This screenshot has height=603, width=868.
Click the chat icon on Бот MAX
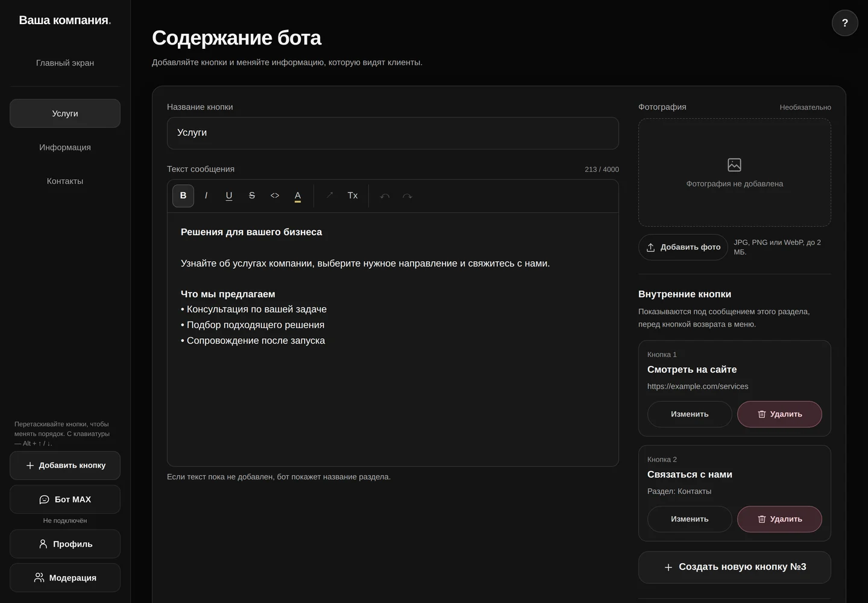[44, 499]
